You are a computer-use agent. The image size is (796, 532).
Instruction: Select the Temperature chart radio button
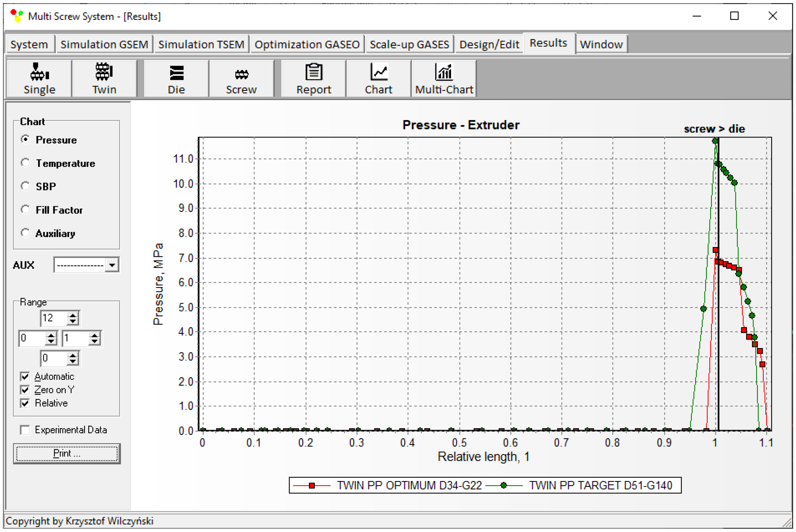(x=25, y=163)
